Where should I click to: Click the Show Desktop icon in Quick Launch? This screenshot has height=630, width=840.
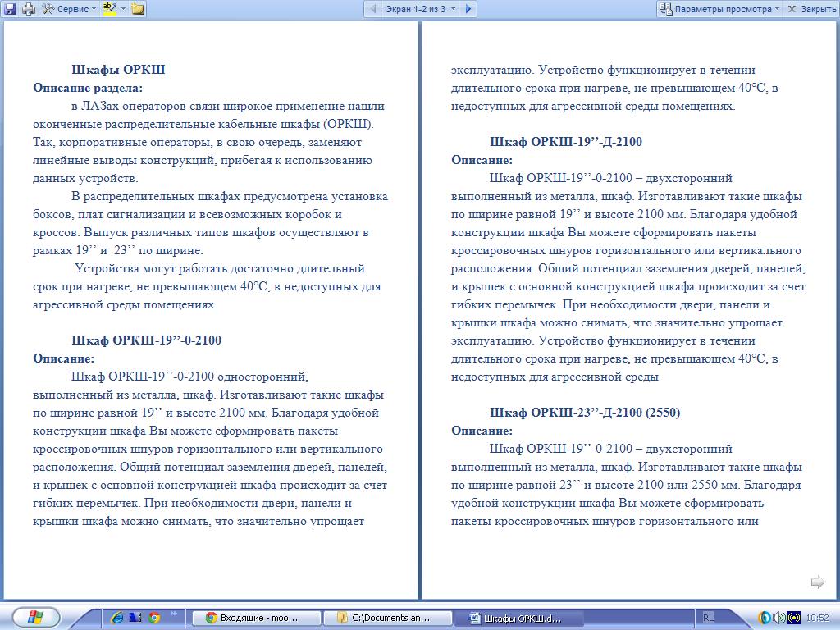pyautogui.click(x=136, y=618)
